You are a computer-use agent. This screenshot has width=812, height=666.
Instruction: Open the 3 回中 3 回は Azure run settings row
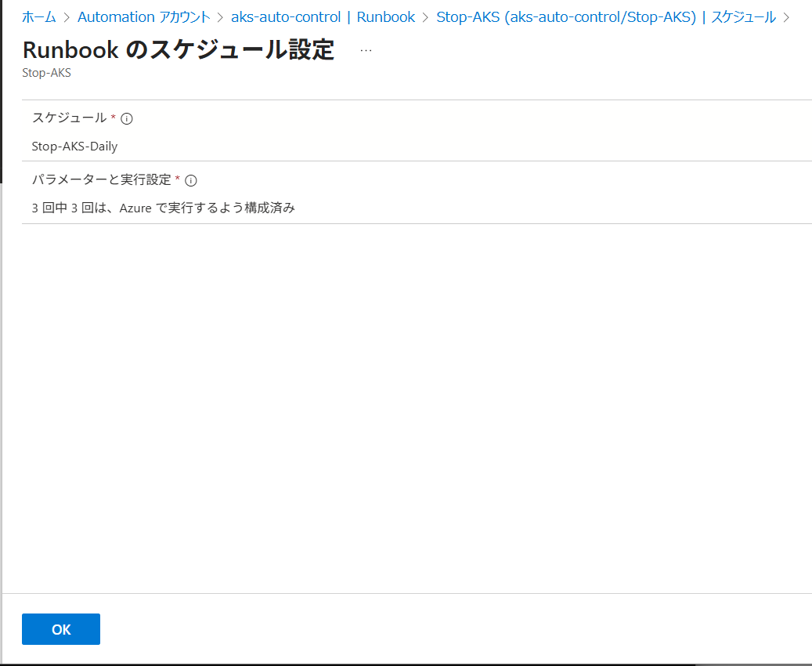[x=417, y=193]
